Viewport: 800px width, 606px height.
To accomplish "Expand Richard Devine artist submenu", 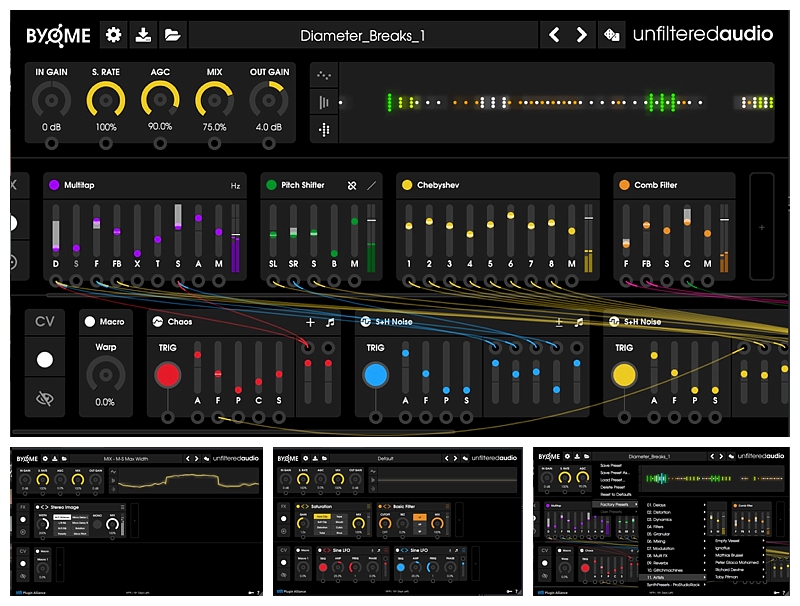I will (x=736, y=570).
